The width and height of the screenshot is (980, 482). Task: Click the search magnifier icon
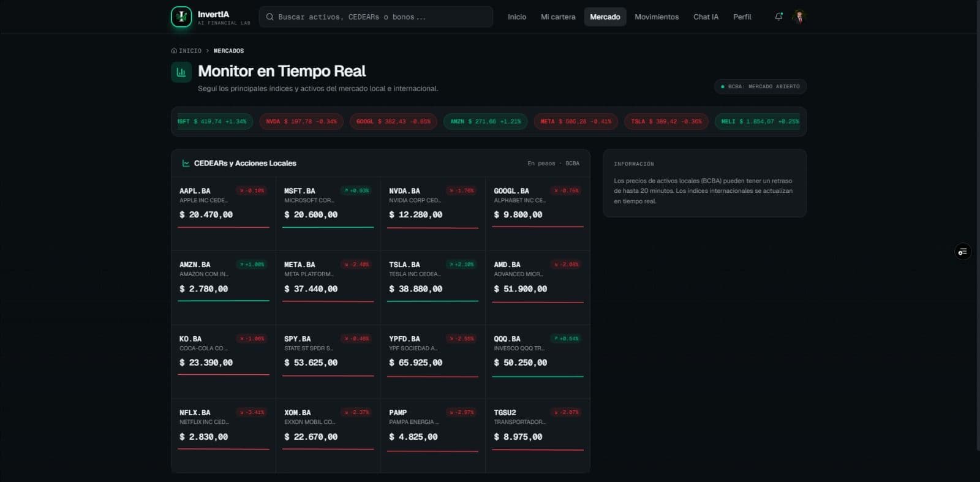269,17
